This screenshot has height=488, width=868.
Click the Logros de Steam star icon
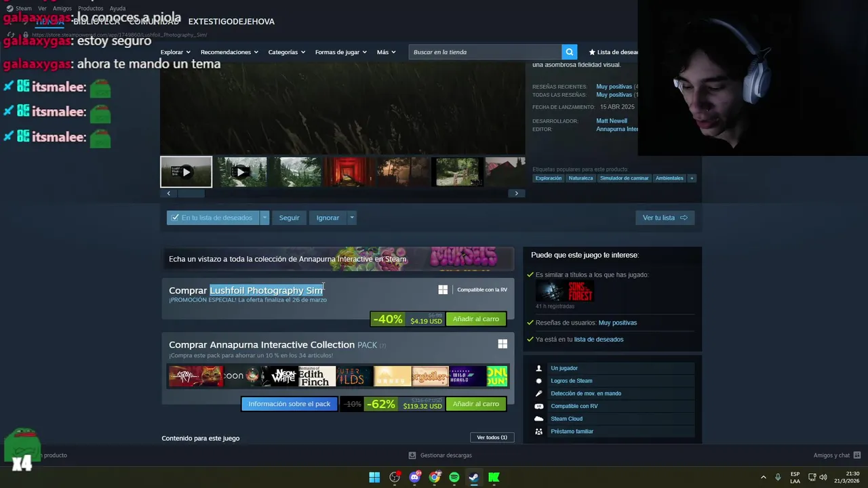[539, 381]
